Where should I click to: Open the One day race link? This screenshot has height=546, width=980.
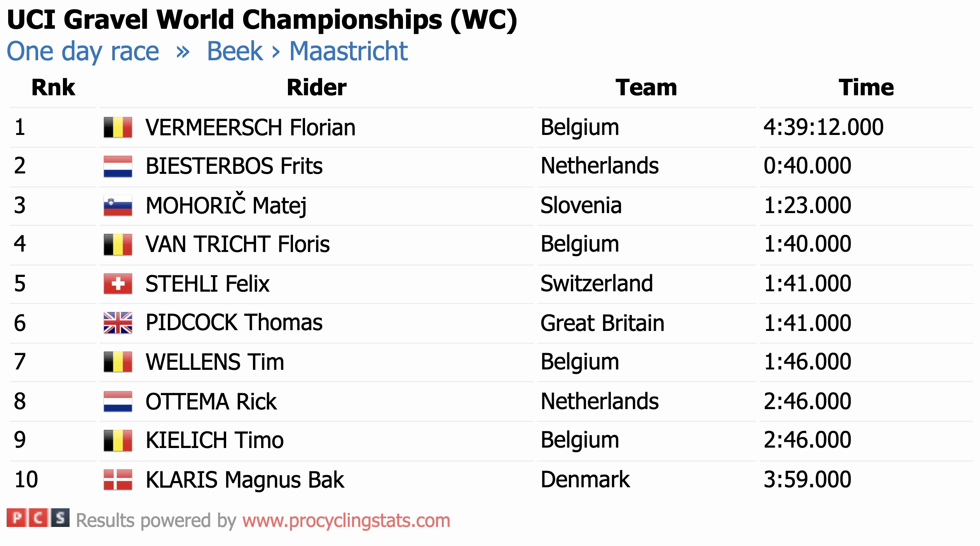(83, 51)
